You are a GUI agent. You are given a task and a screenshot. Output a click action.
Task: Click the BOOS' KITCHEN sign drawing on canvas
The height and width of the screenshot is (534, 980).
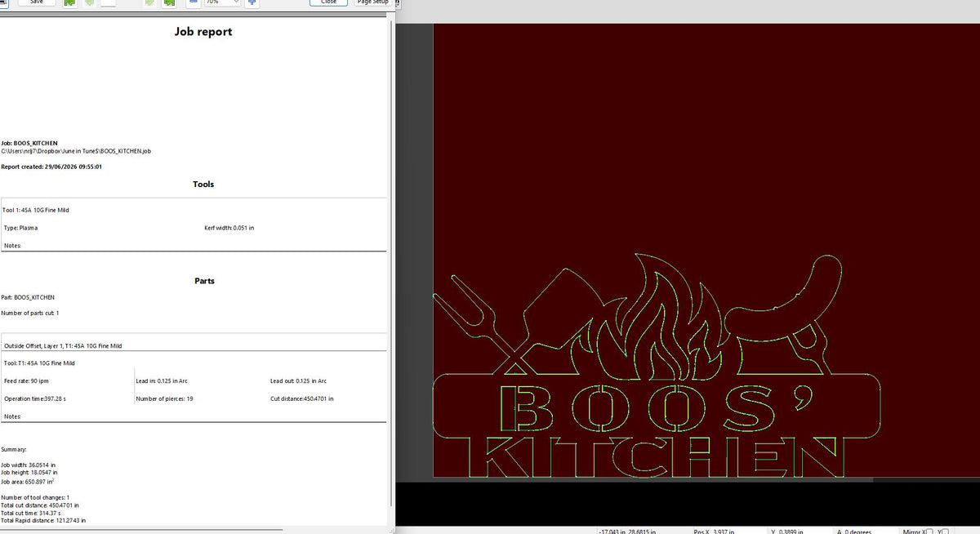[x=656, y=364]
